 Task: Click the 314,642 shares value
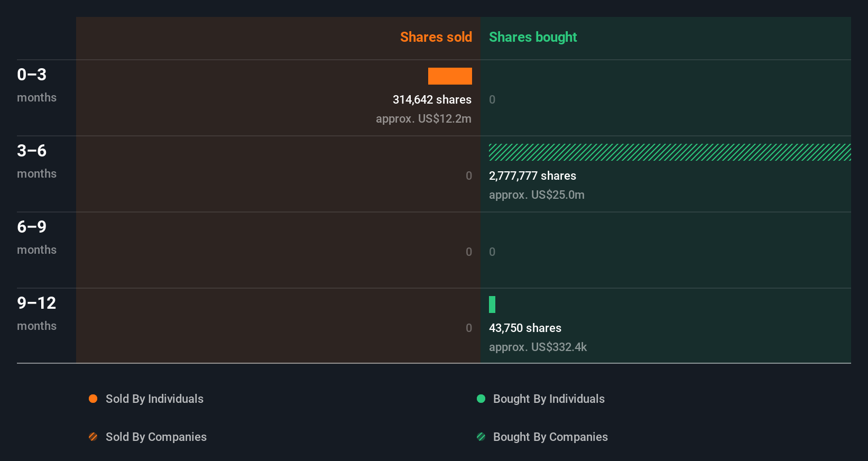tap(432, 99)
